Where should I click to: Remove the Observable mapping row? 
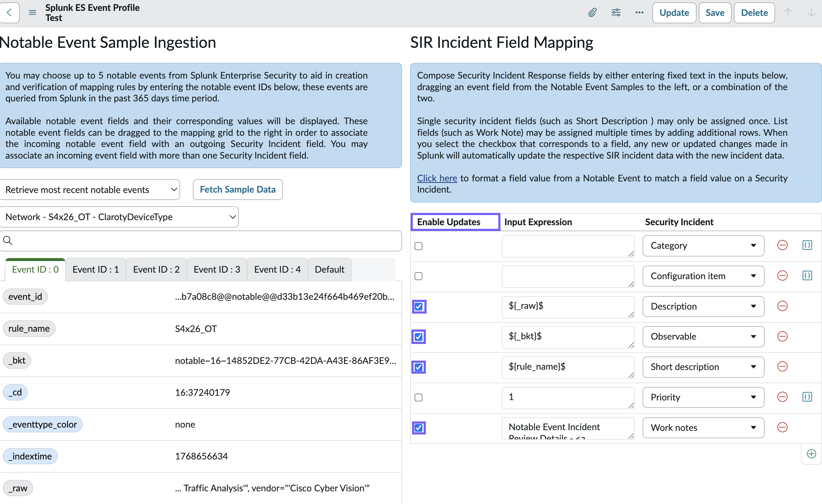click(783, 336)
